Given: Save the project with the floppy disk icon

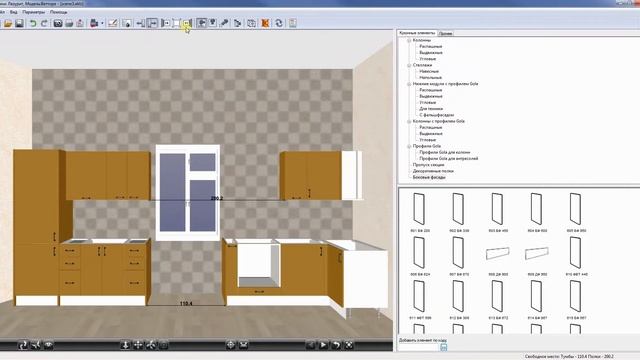Looking at the screenshot, I should click(19, 23).
